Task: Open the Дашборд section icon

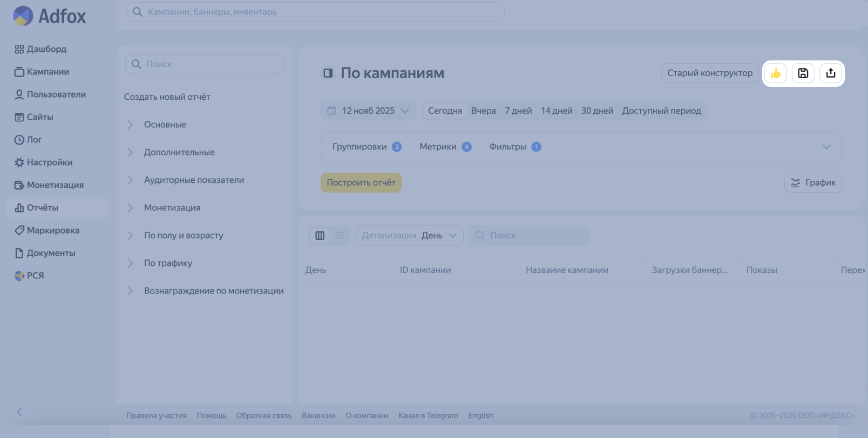Action: pyautogui.click(x=19, y=49)
